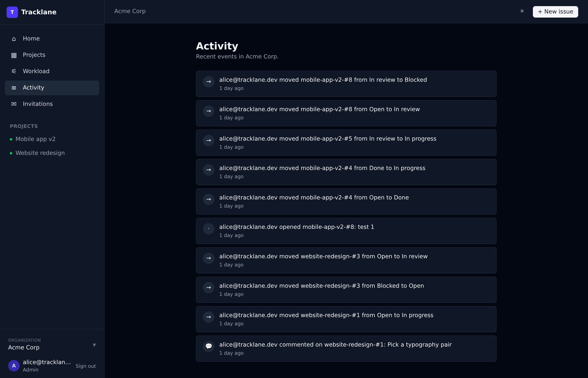588x378 pixels.
Task: Click comment bubble icon for typography pair event
Action: click(209, 347)
